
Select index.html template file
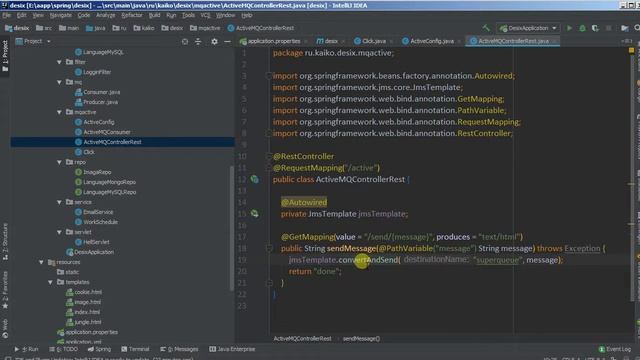(87, 312)
